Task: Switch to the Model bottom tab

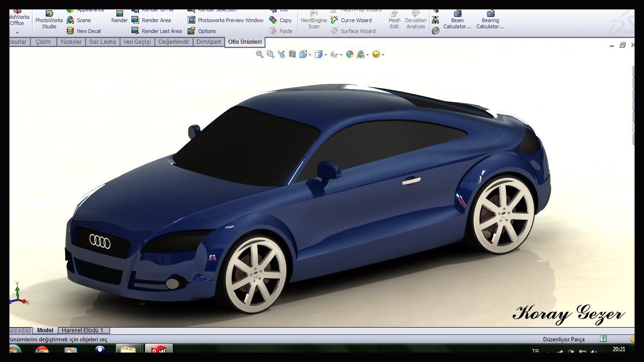Action: 45,330
